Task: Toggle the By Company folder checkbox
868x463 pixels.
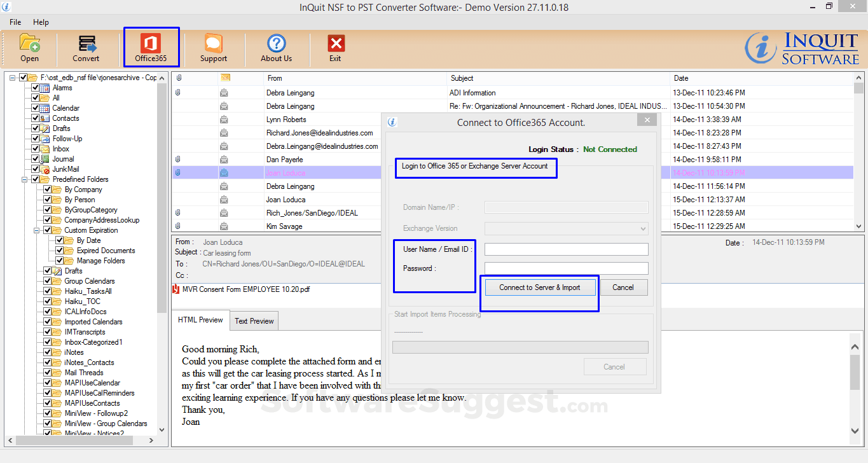Action: click(48, 190)
